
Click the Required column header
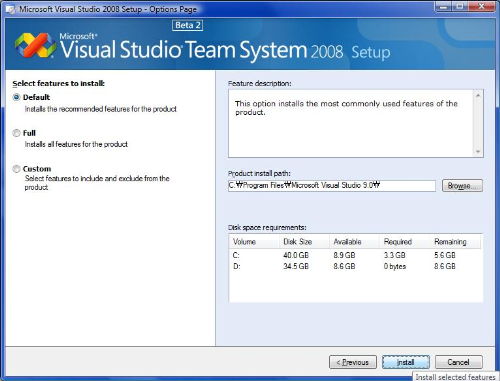pyautogui.click(x=405, y=242)
